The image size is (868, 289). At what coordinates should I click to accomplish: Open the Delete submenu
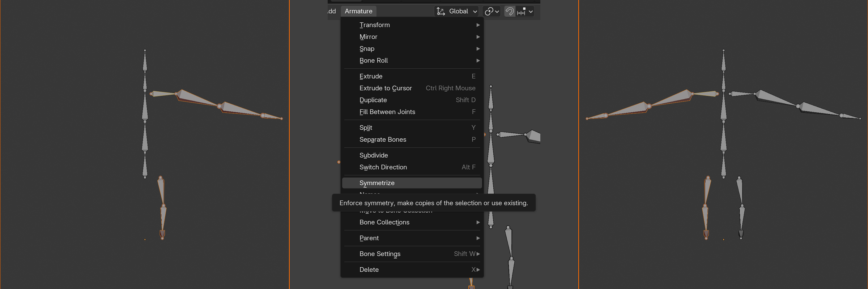412,269
